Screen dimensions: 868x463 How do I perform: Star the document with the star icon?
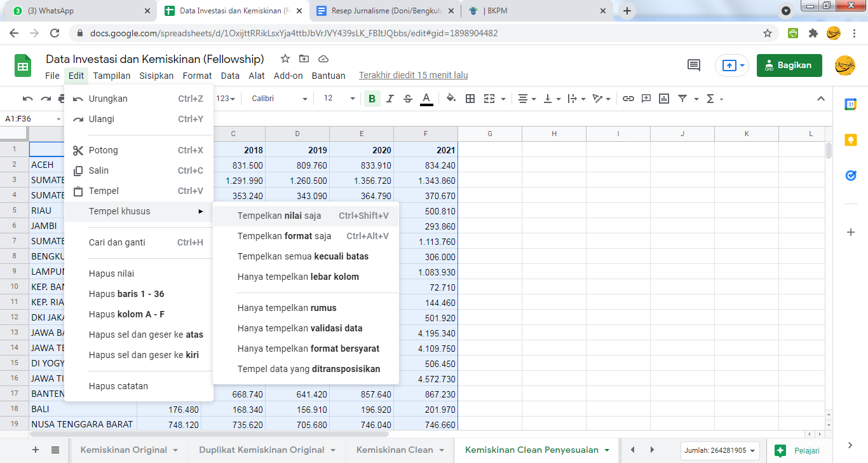tap(285, 59)
